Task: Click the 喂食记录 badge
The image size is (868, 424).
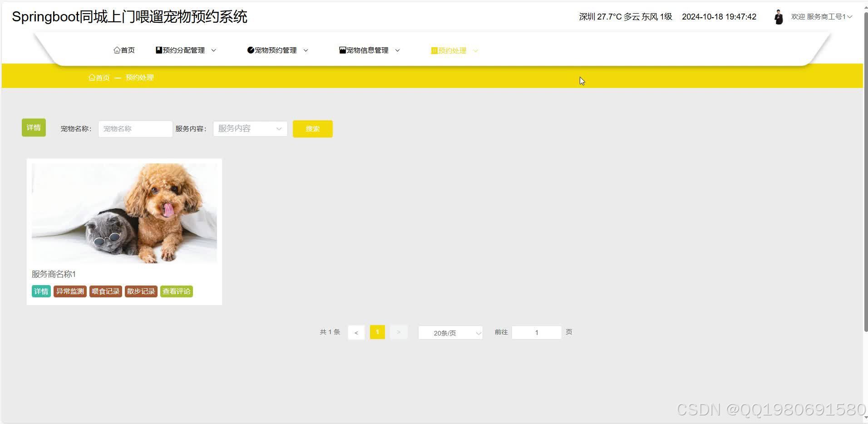Action: [x=105, y=291]
